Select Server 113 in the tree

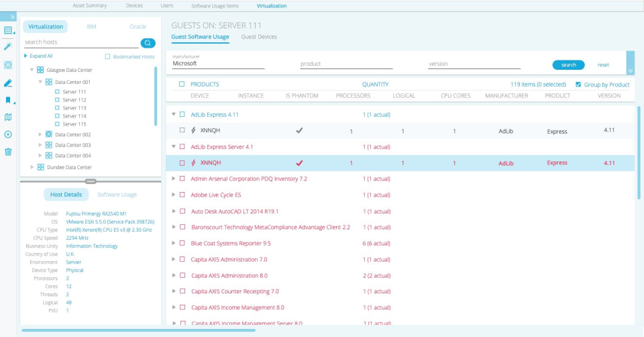tap(74, 107)
